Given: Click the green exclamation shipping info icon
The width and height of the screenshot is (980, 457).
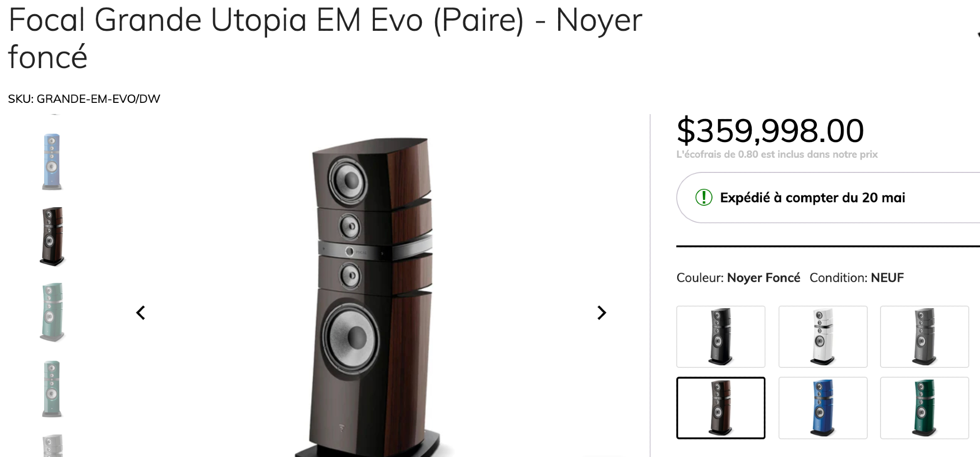Looking at the screenshot, I should click(x=704, y=197).
